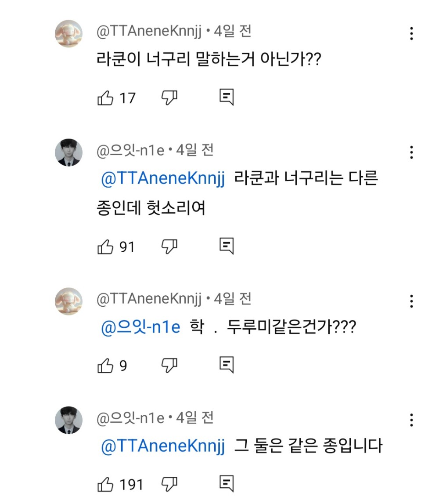Dislike the '그 둘은 같은 종입니다' comment
The image size is (439, 504).
pos(169,484)
